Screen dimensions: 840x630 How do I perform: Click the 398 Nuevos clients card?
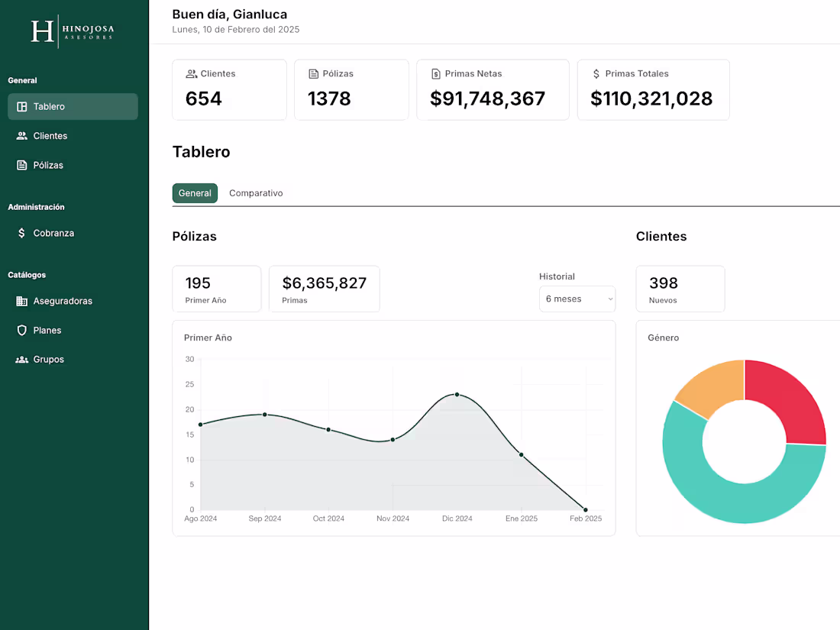tap(680, 289)
